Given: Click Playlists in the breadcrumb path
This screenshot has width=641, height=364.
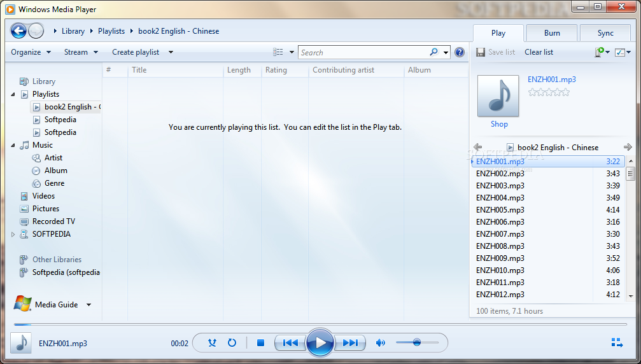Looking at the screenshot, I should [x=111, y=31].
